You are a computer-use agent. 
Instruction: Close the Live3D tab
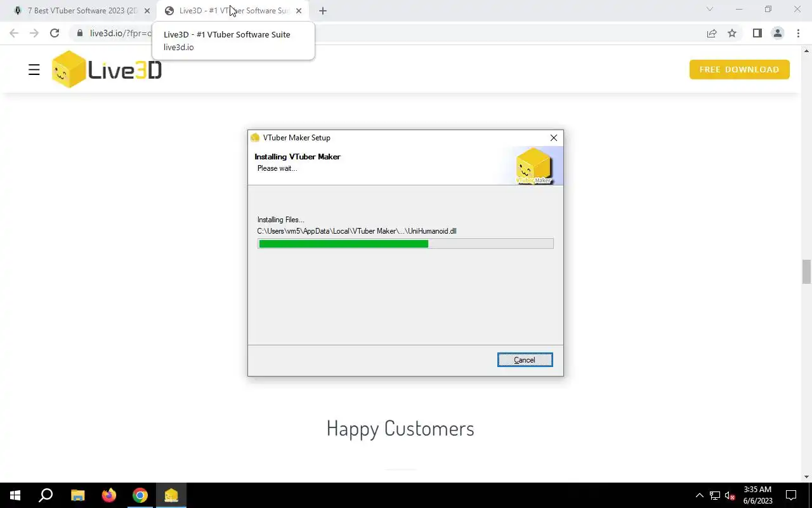point(299,11)
